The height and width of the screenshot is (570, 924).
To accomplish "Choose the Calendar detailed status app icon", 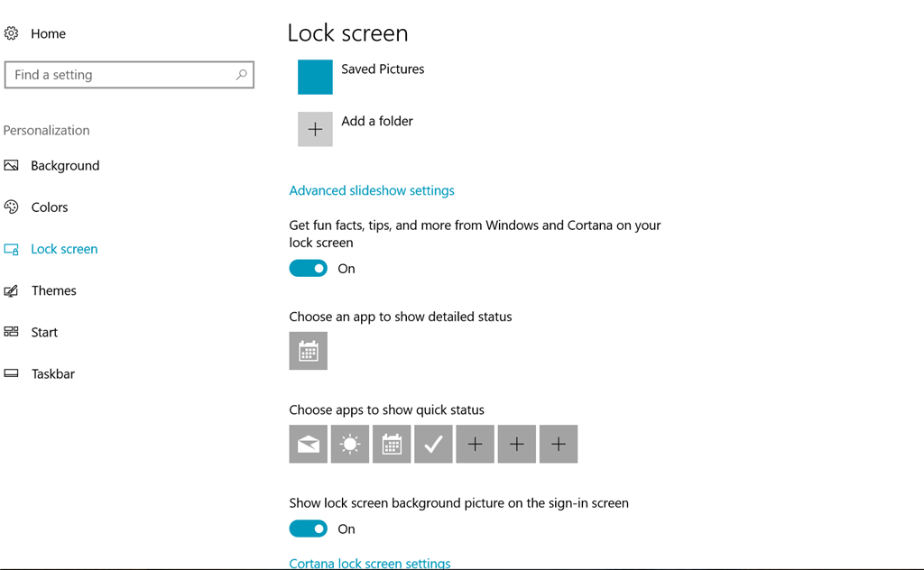I will click(x=309, y=351).
